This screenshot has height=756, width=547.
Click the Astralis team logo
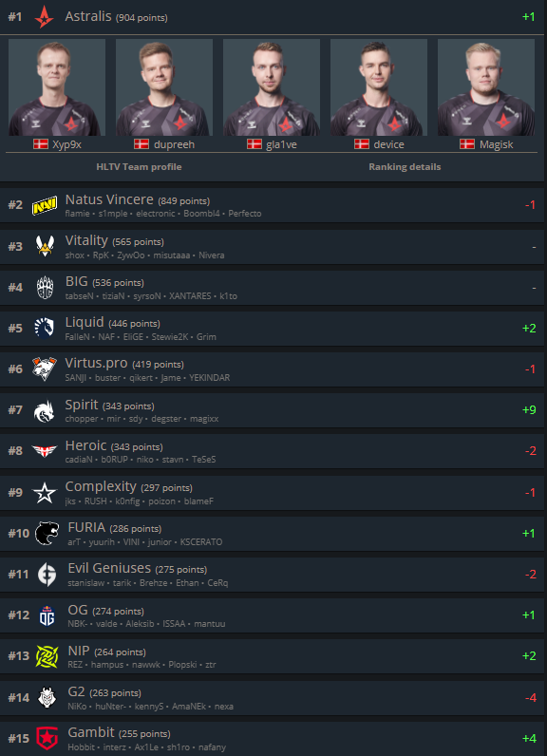coord(44,17)
